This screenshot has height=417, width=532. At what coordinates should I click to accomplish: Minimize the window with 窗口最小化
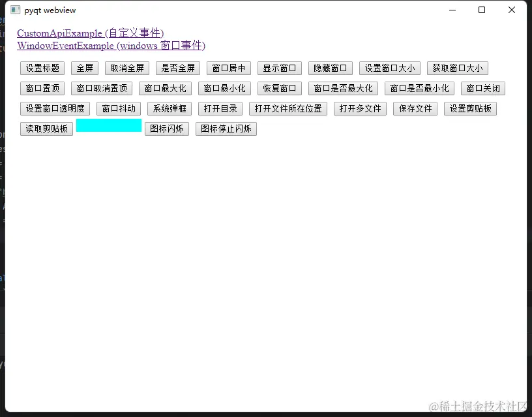tap(224, 88)
